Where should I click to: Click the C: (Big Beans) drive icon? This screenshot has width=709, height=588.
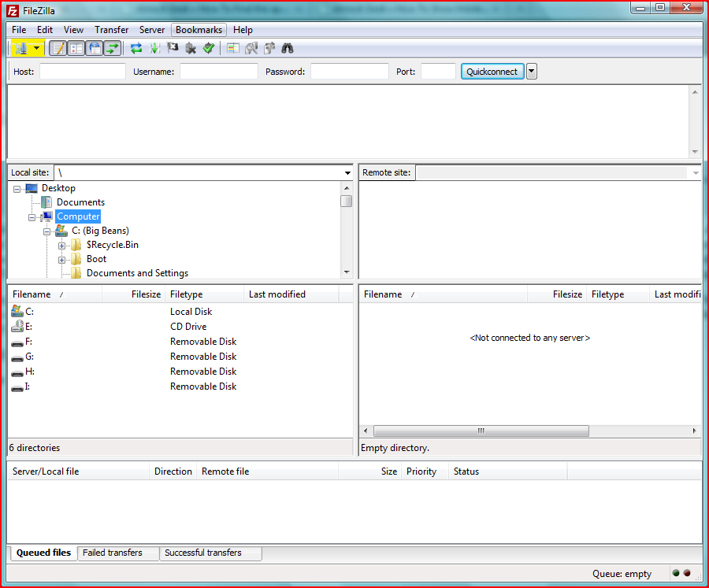(x=61, y=231)
